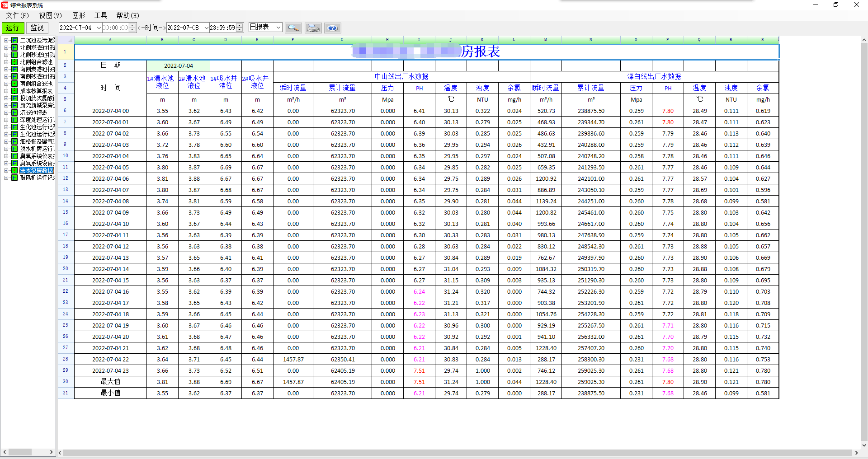This screenshot has width=868, height=459.
Task: Click the printer icon to print report
Action: point(313,28)
